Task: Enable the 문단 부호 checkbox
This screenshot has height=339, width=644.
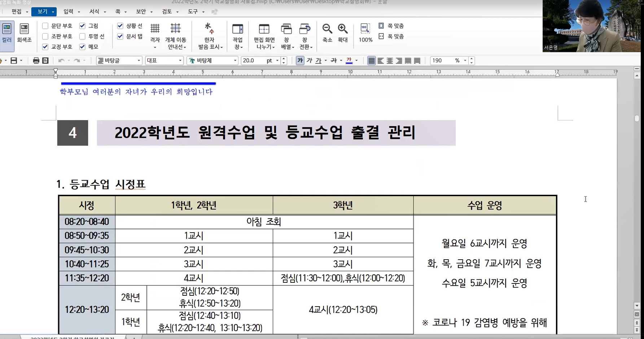Action: [x=45, y=26]
